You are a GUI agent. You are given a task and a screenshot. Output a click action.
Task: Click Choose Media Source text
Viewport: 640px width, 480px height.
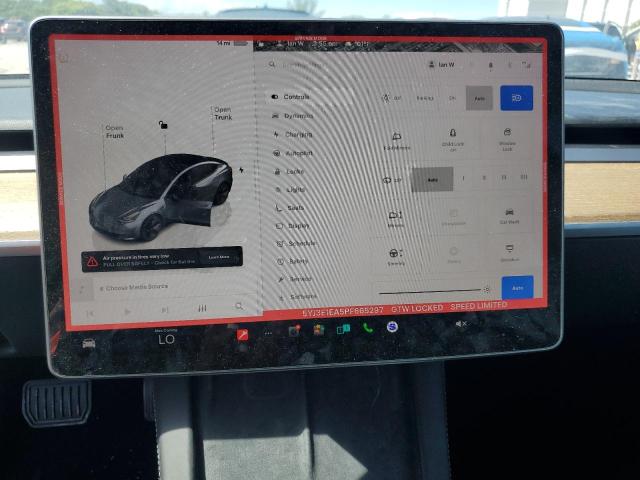(137, 287)
